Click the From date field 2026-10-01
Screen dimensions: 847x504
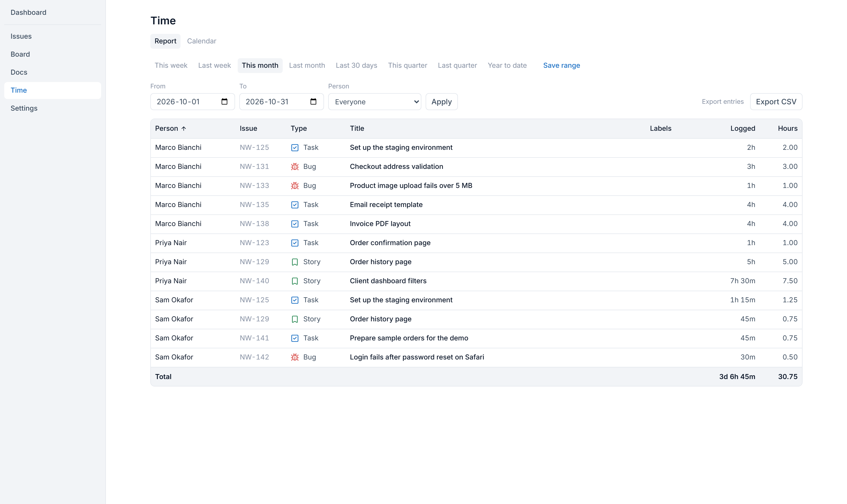point(193,102)
